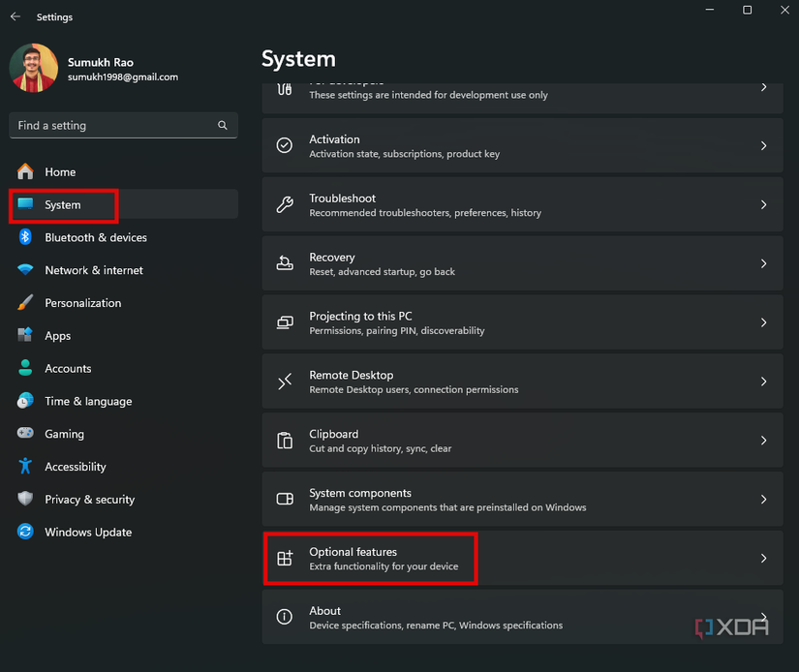
Task: Open the Windows Update section
Action: click(x=123, y=532)
